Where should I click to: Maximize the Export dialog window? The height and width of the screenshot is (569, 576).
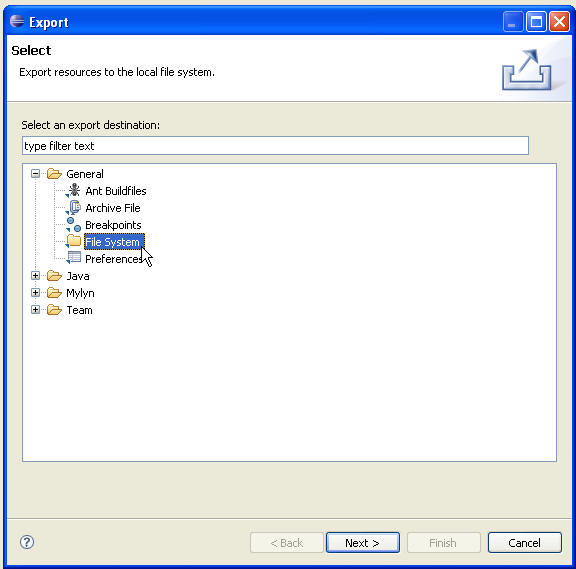coord(536,22)
